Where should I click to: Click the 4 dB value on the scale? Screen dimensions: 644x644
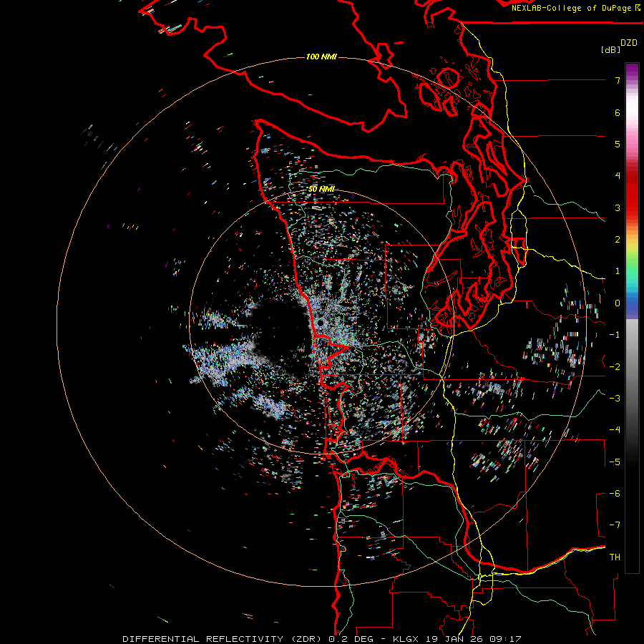(618, 176)
